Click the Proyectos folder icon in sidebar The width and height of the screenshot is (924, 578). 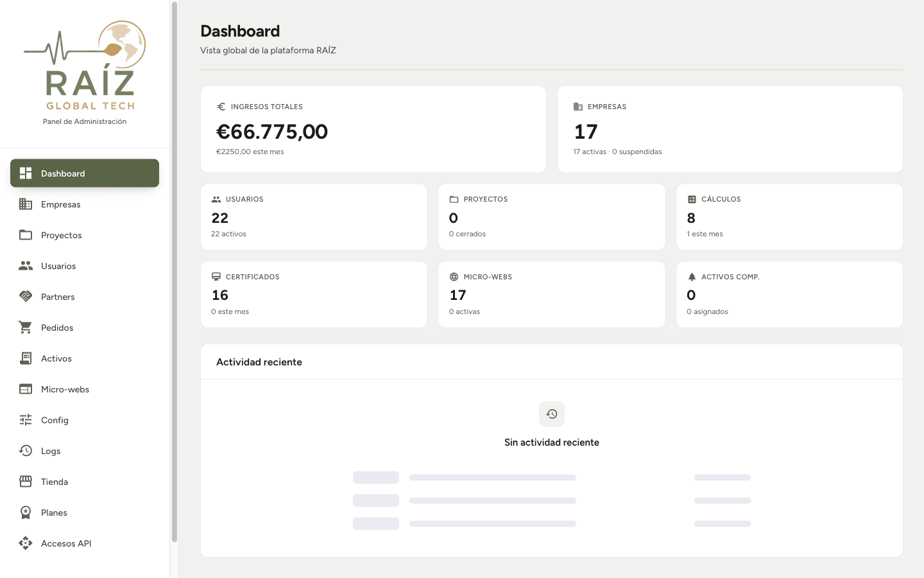(x=26, y=235)
